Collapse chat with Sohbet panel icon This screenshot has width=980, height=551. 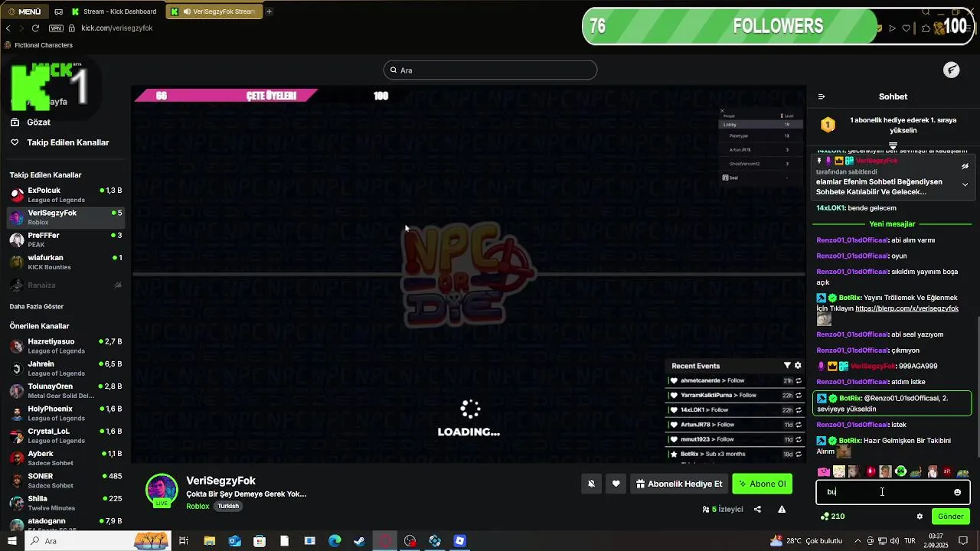pyautogui.click(x=822, y=96)
